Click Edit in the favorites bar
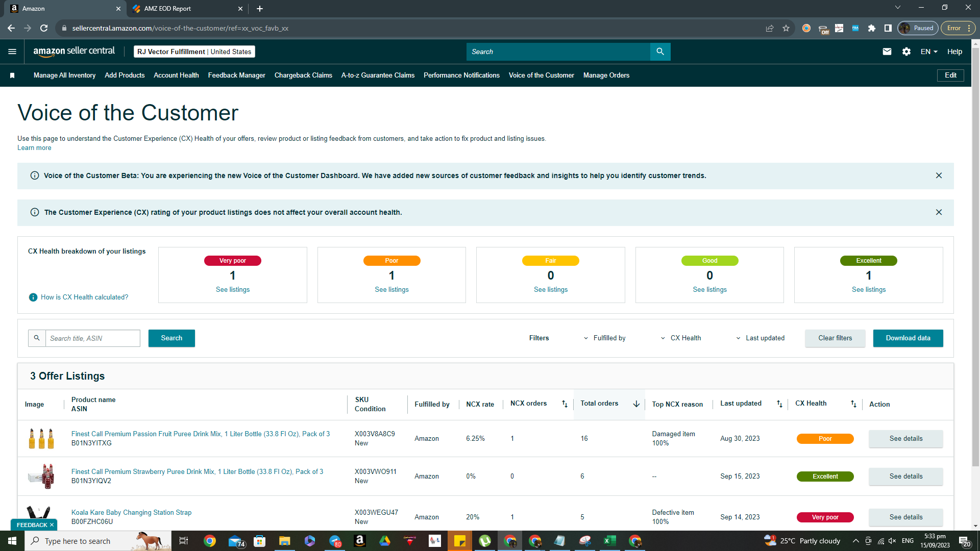 pos(950,76)
